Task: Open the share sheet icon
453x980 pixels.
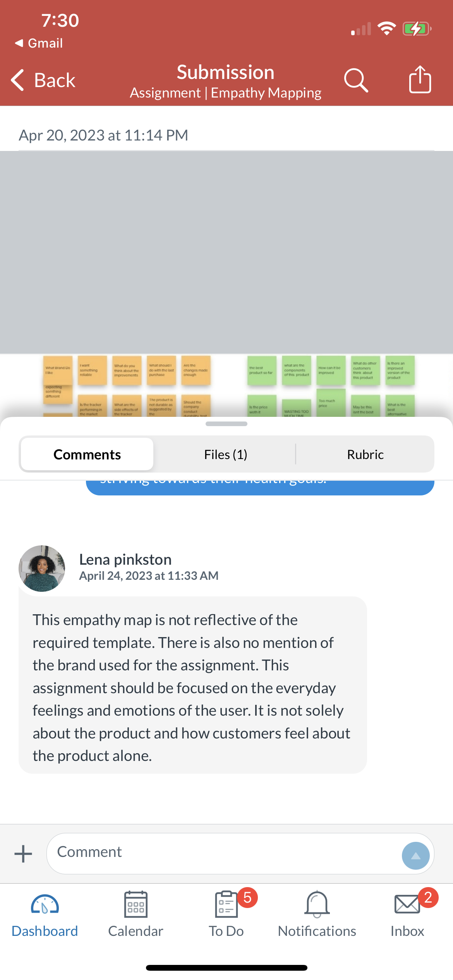Action: 420,79
